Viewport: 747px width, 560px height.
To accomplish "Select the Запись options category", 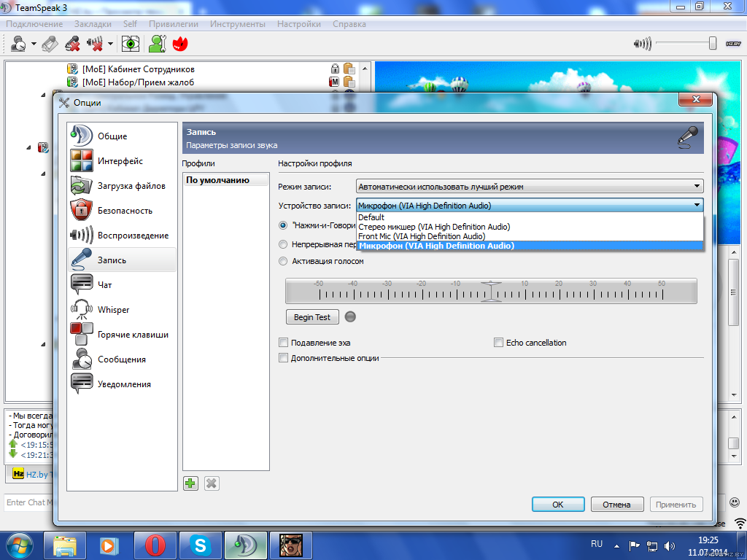I will click(122, 260).
